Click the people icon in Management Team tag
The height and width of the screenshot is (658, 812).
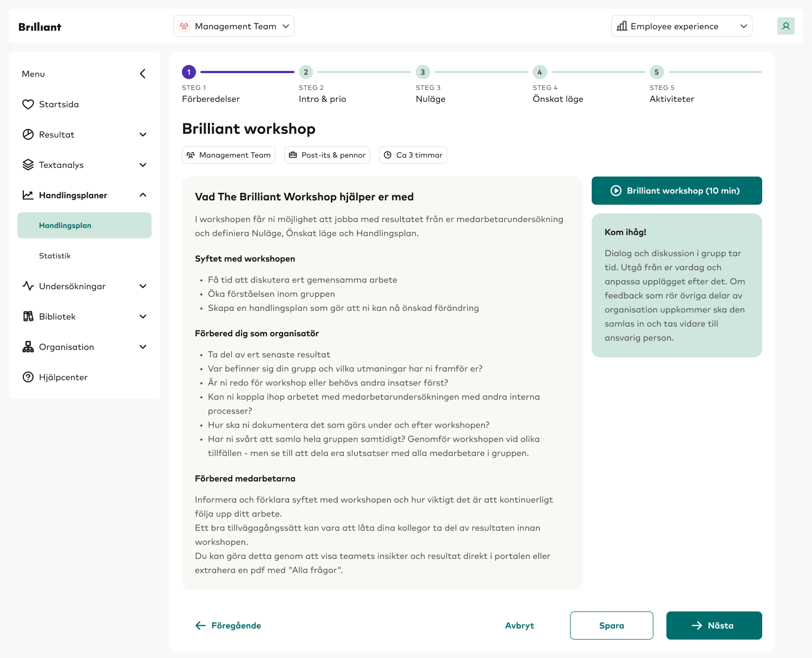[x=191, y=155]
